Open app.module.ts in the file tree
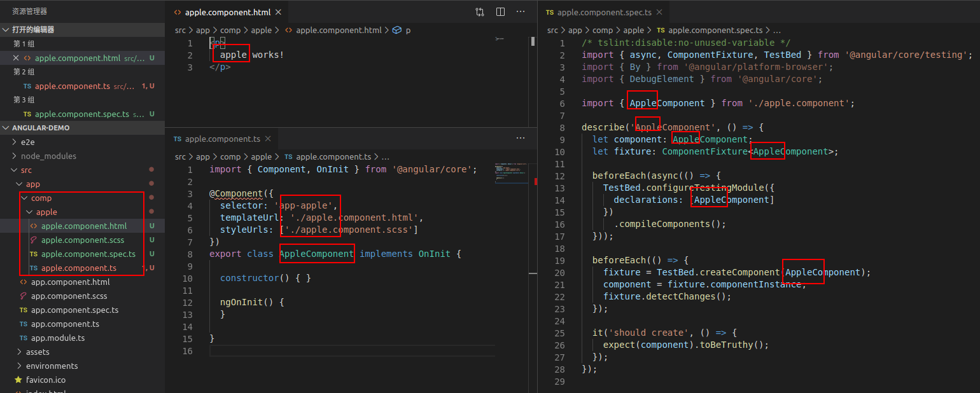Image resolution: width=980 pixels, height=393 pixels. tap(82, 338)
